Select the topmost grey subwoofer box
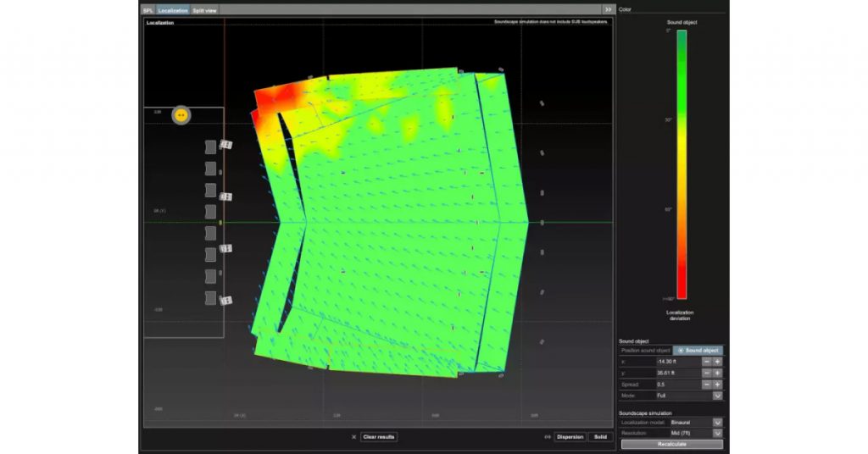This screenshot has width=868, height=454. point(210,147)
